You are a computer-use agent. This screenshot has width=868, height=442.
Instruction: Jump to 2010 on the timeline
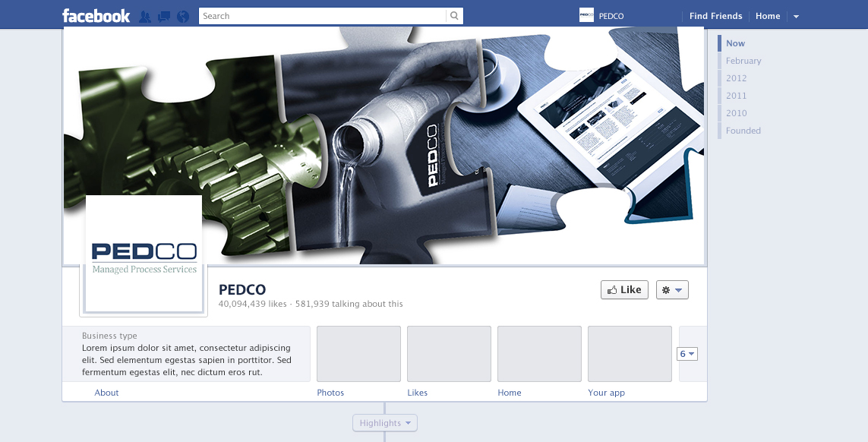pos(737,113)
